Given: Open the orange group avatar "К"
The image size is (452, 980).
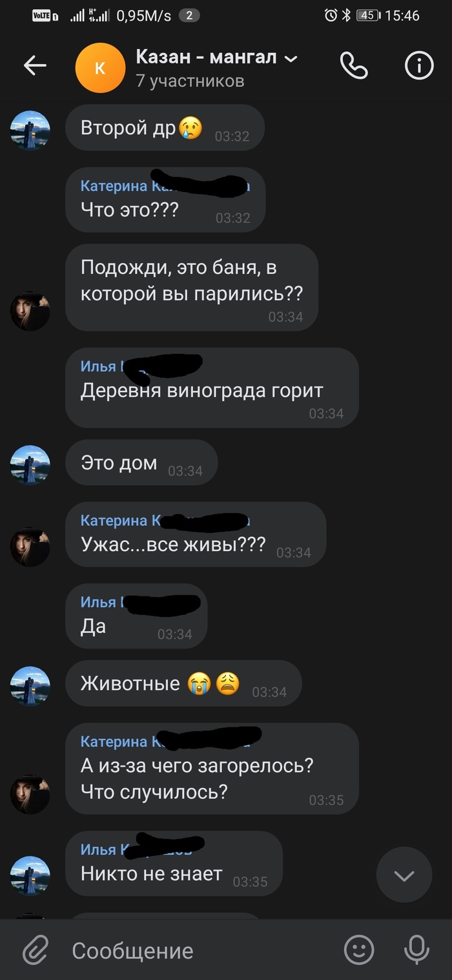Looking at the screenshot, I should 100,68.
